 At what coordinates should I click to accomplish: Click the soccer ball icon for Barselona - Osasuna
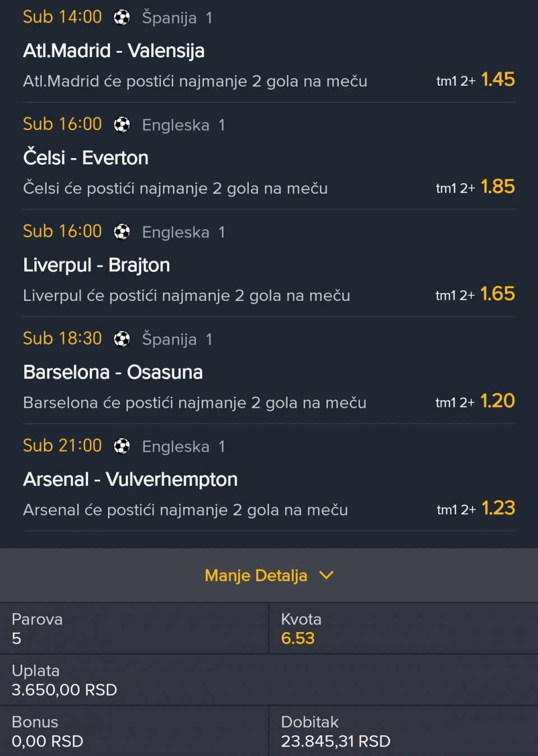[122, 338]
